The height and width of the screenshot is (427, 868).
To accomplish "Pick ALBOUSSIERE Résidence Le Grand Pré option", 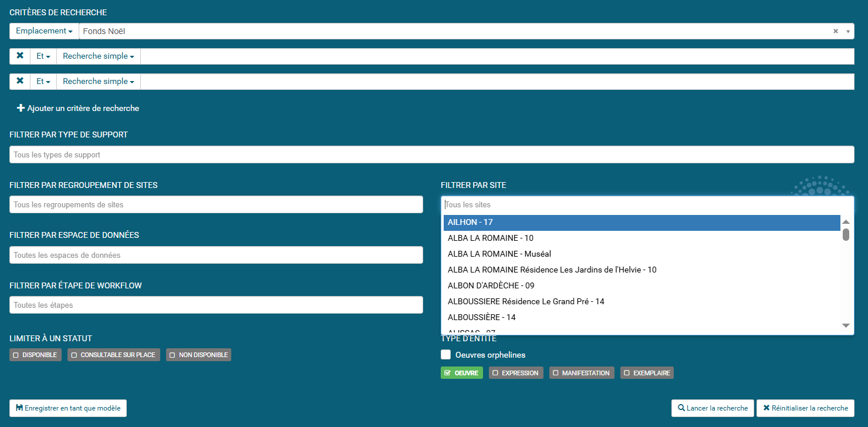I will click(x=642, y=302).
